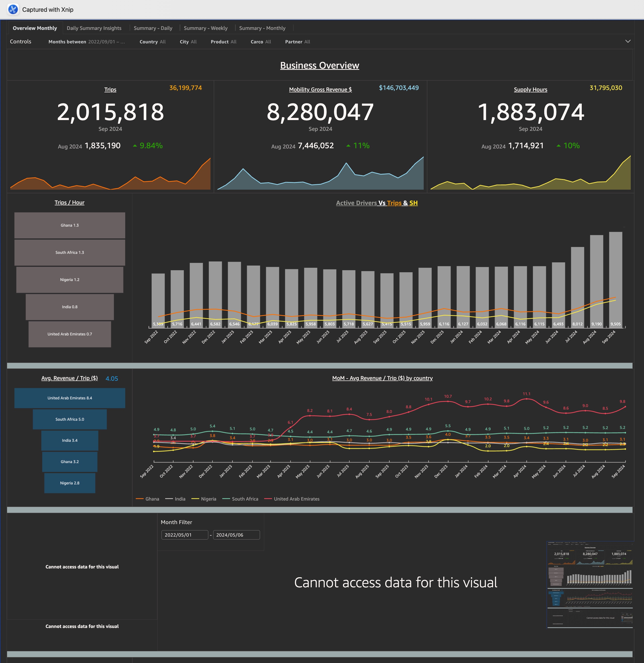This screenshot has height=663, width=644.
Task: Open Daily Summary Insights tab
Action: point(94,28)
